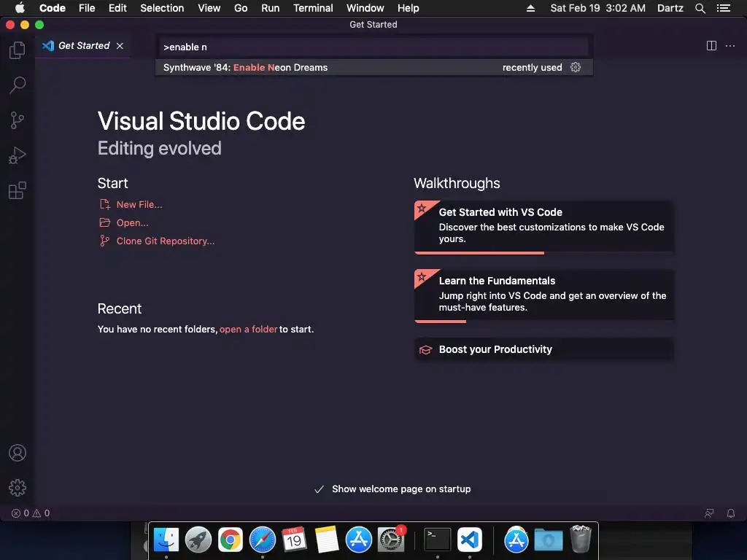Configure keybinding gear for Enable Neon Dreams
Image resolution: width=747 pixels, height=560 pixels.
576,67
